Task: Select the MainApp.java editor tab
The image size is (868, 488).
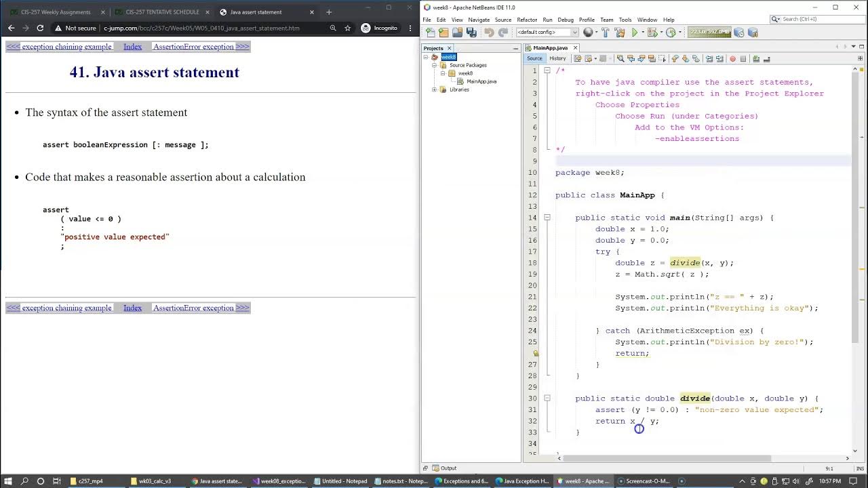Action: (550, 48)
